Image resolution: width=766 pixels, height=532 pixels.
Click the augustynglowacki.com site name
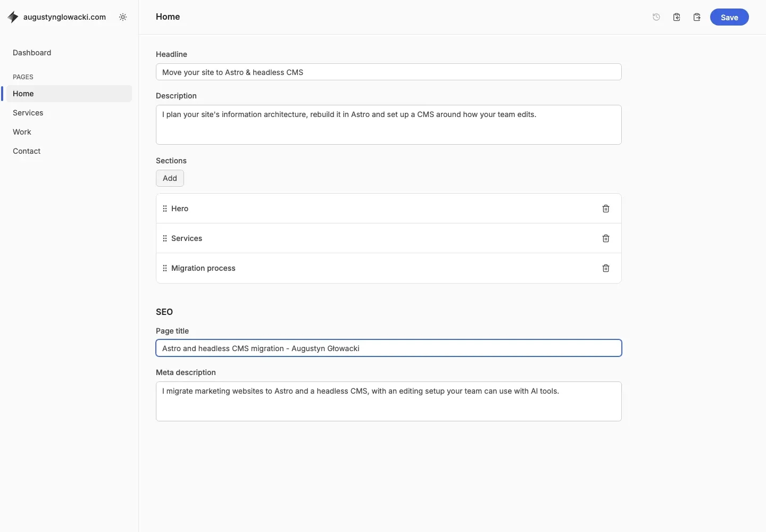pyautogui.click(x=64, y=17)
